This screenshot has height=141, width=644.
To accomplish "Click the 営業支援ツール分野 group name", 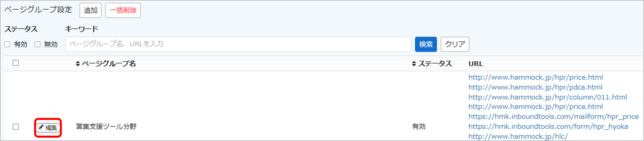I will coord(106,127).
